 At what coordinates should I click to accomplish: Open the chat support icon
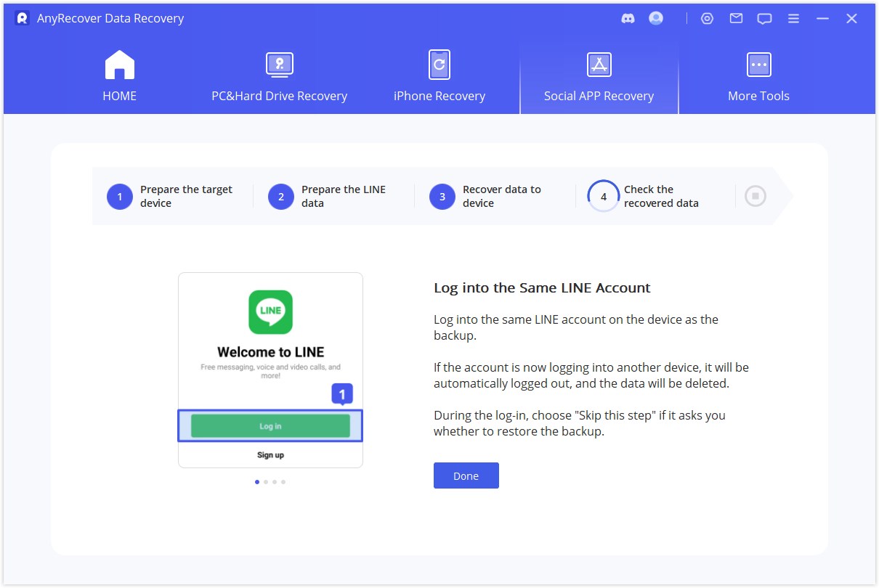tap(764, 18)
